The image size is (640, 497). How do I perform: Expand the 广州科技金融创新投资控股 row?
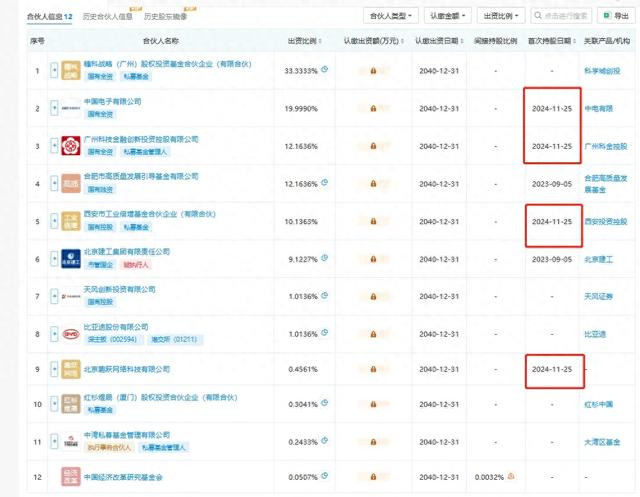[x=54, y=146]
